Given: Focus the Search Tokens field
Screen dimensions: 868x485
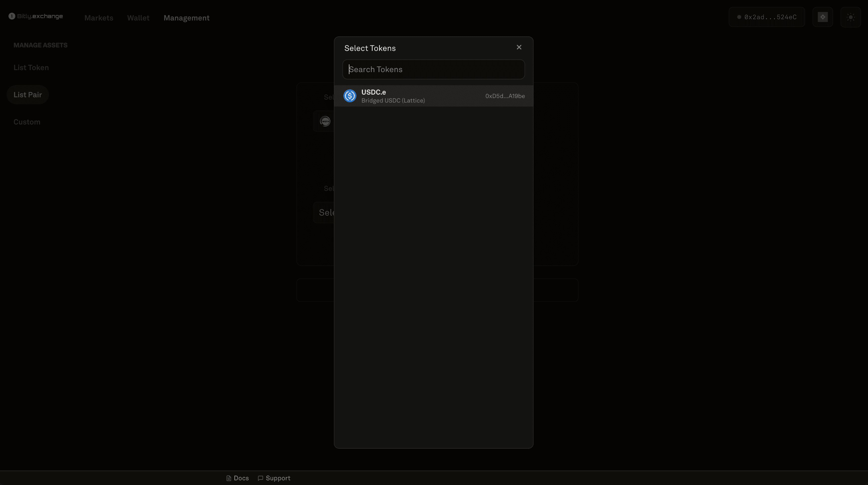Looking at the screenshot, I should click(433, 69).
